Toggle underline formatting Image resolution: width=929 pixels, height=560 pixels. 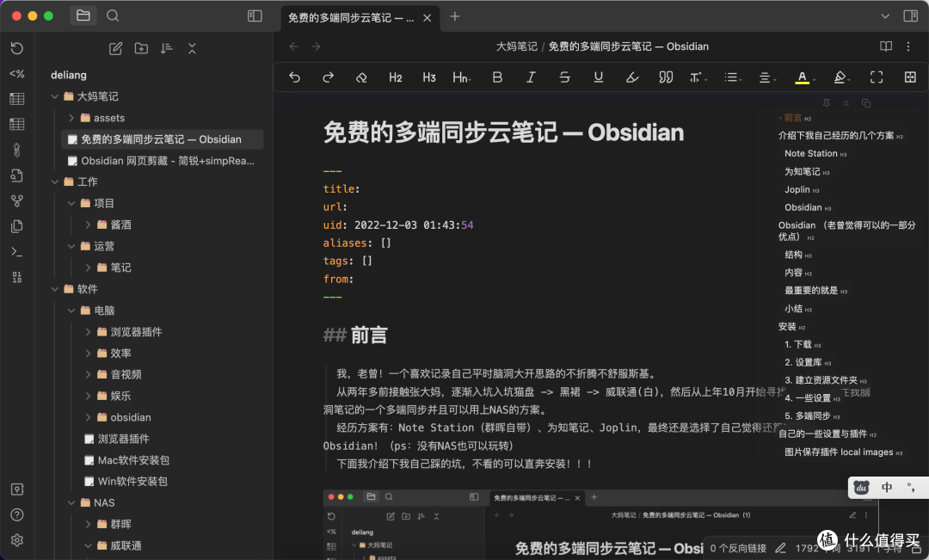click(x=599, y=77)
